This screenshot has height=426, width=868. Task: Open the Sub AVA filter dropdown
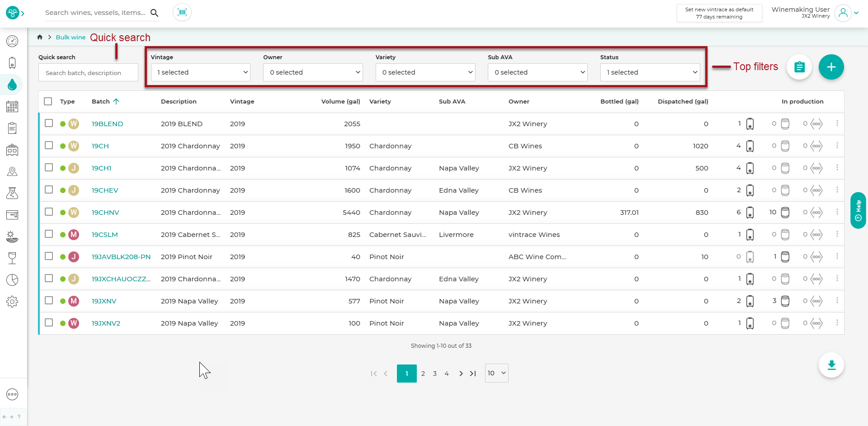[x=538, y=72]
